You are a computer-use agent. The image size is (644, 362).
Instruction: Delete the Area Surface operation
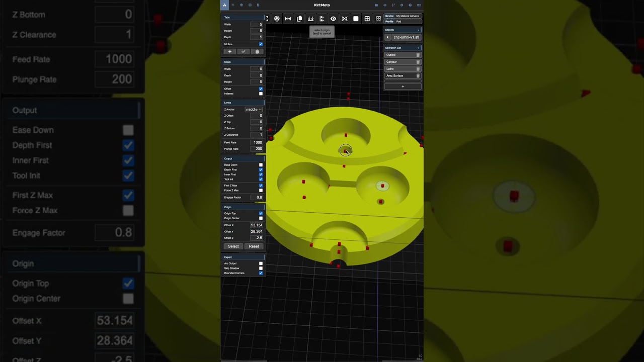point(418,76)
